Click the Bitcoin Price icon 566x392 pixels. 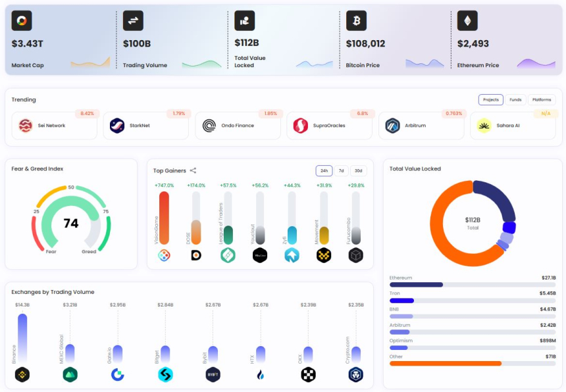click(356, 21)
